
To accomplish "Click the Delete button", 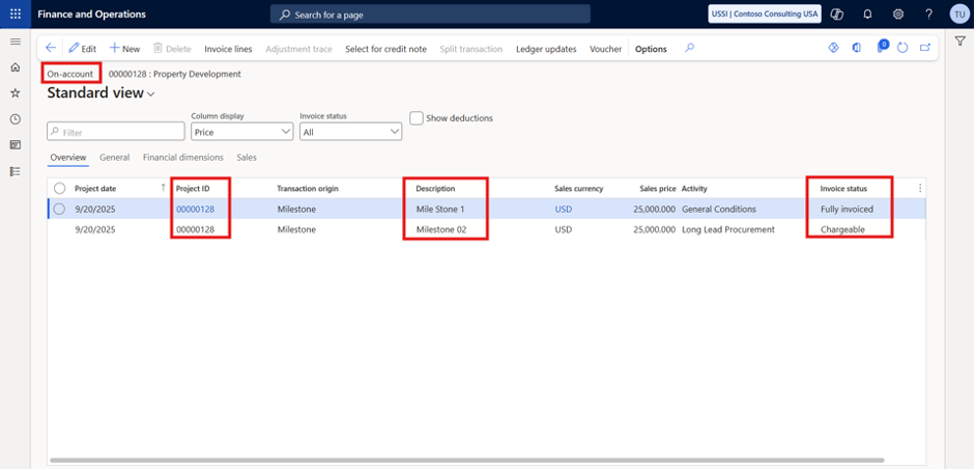I will (173, 49).
